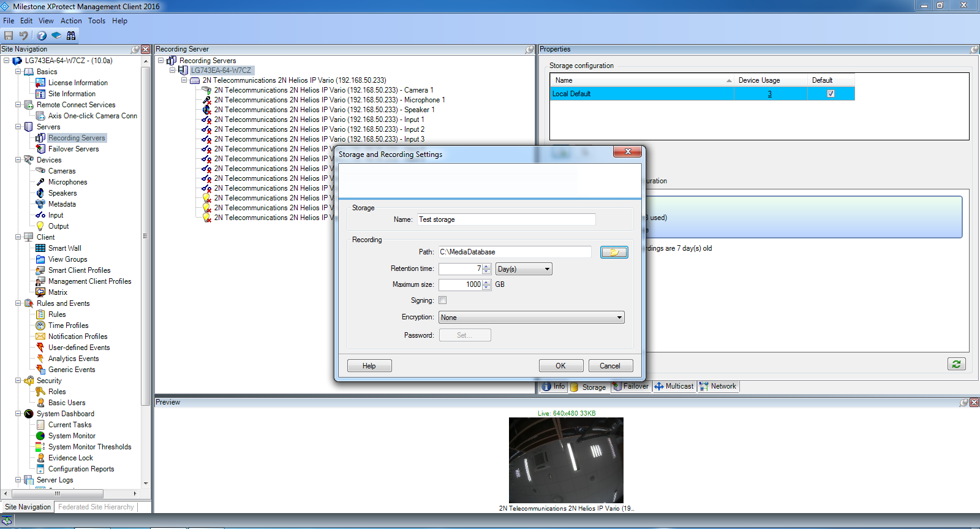Viewport: 980px width, 529px height.
Task: Click the folder browse icon beside Path
Action: tap(614, 252)
